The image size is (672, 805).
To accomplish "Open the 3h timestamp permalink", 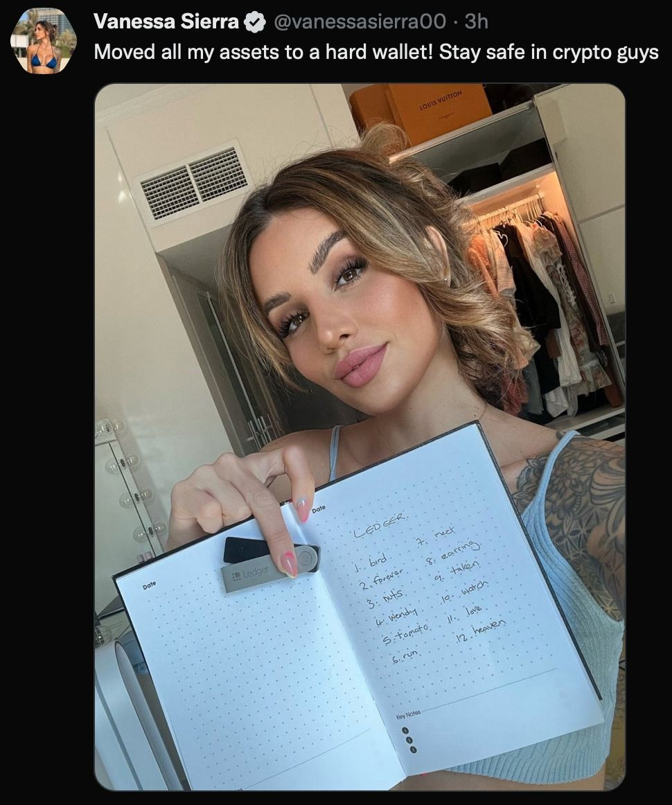I will (475, 22).
